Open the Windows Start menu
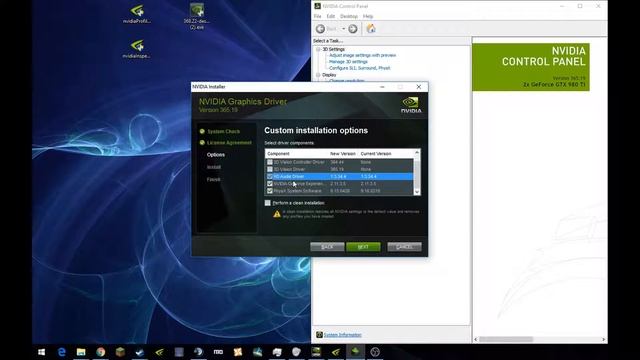 tap(42, 352)
